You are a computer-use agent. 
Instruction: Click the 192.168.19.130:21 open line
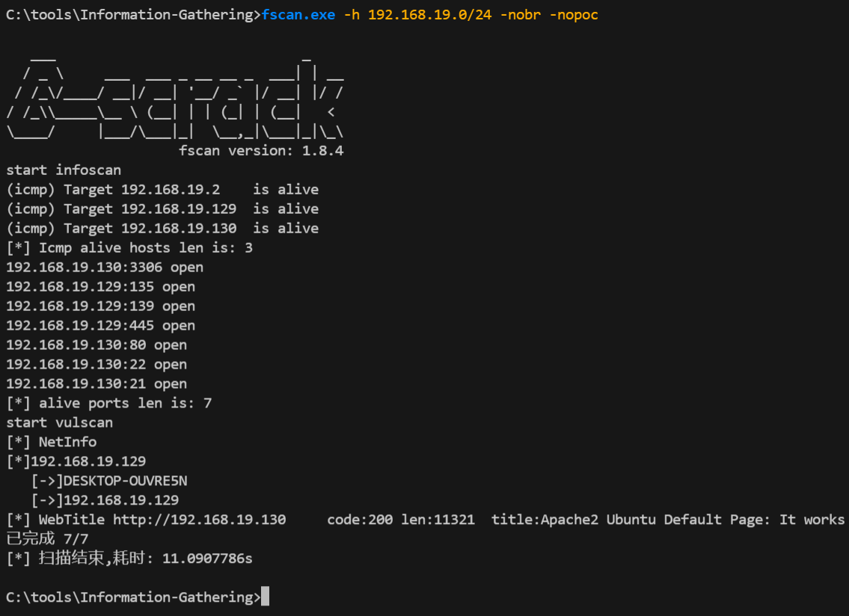[96, 384]
